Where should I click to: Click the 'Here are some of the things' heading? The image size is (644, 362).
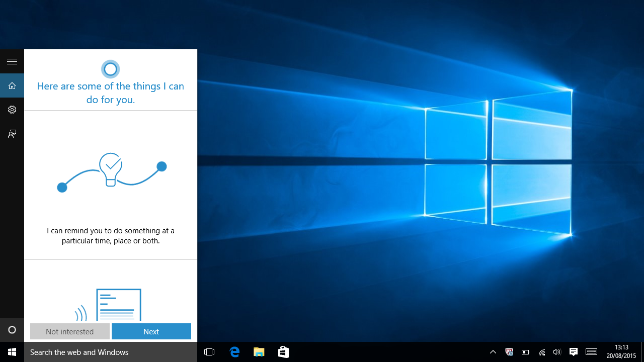(x=111, y=93)
